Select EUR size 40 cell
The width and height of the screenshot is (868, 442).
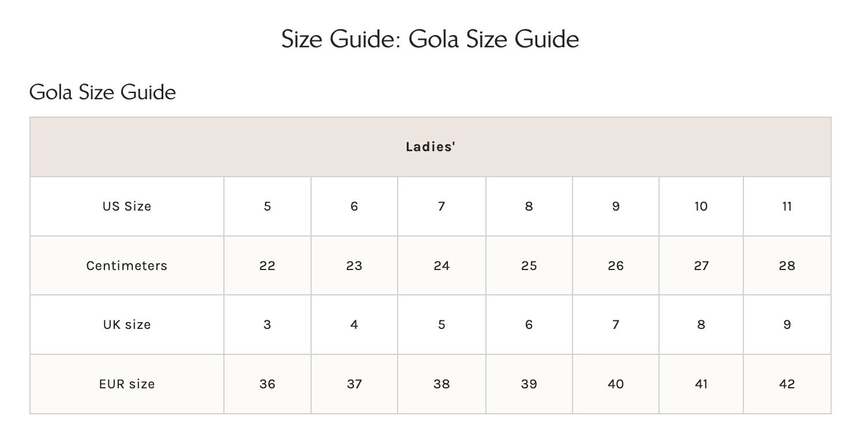[x=616, y=384]
